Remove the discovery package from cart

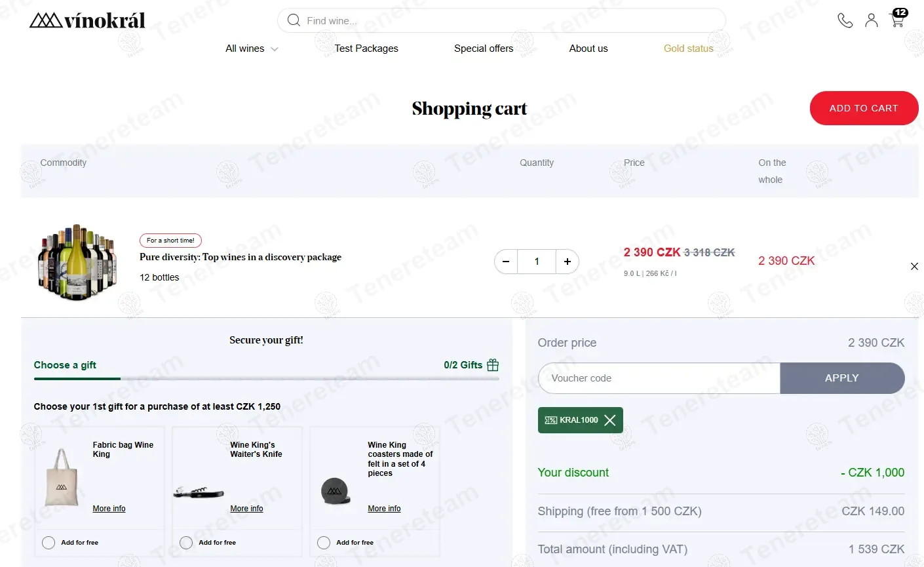914,266
